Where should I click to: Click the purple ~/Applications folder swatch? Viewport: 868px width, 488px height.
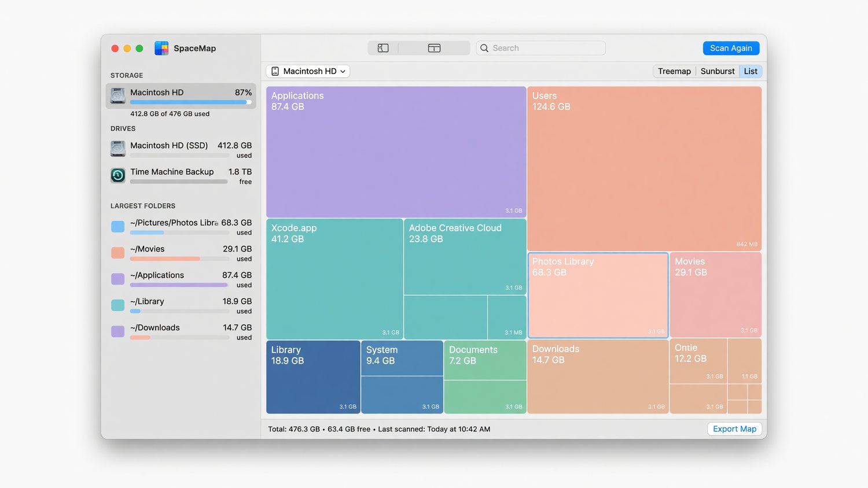pos(117,279)
